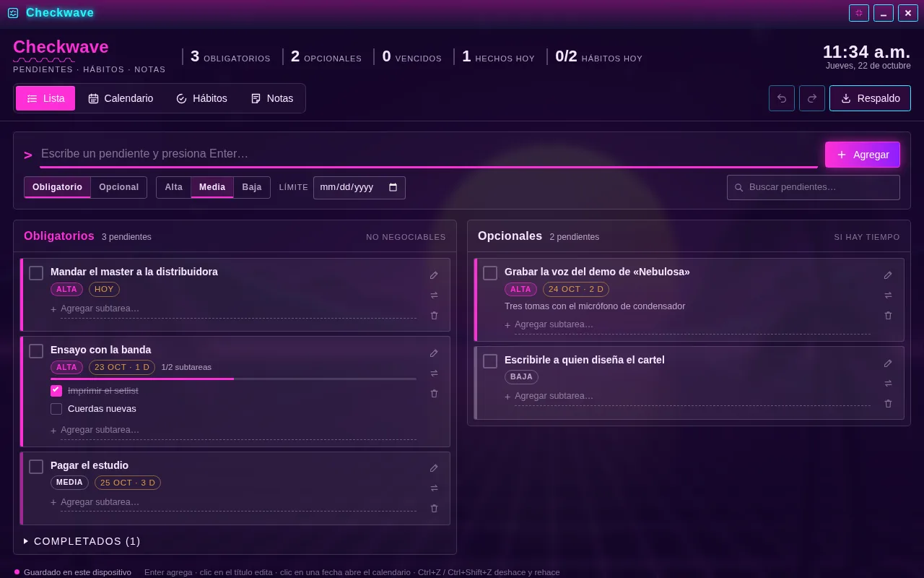Click the compact mode icon in title bar
This screenshot has height=578, width=924.
(859, 13)
